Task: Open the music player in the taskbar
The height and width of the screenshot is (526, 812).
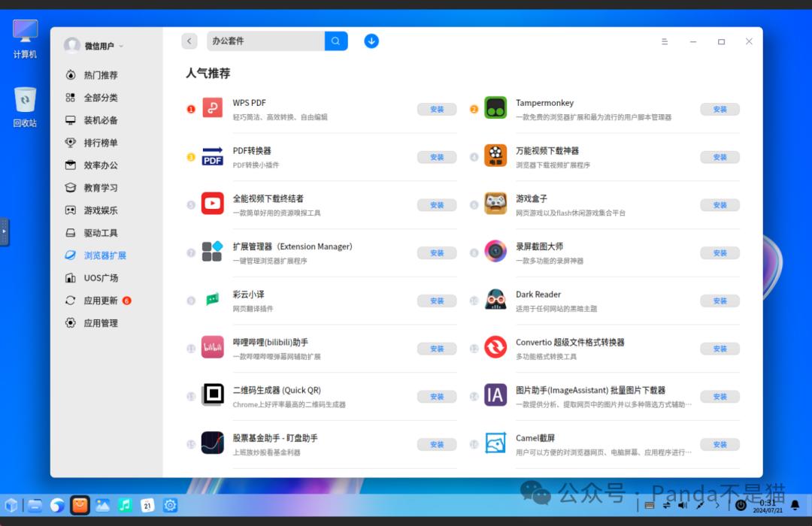Action: 125,505
